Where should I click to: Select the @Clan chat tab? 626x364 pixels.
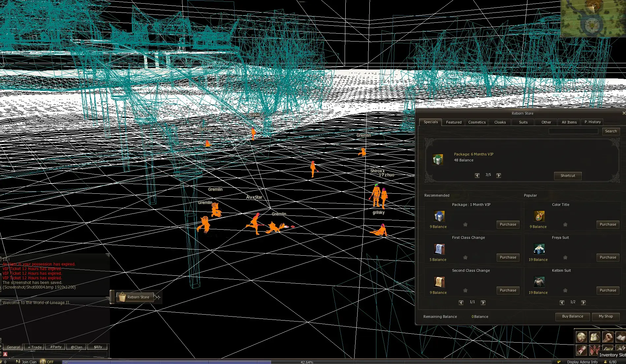coord(77,347)
